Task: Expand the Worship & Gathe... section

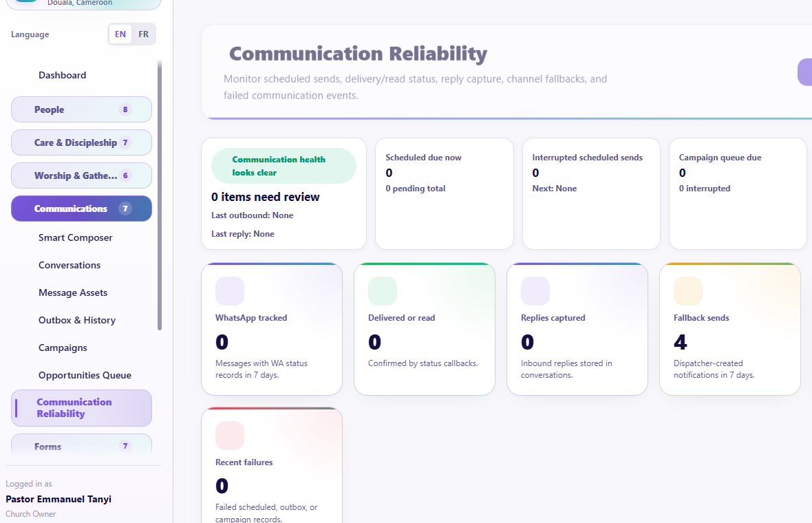Action: click(81, 175)
